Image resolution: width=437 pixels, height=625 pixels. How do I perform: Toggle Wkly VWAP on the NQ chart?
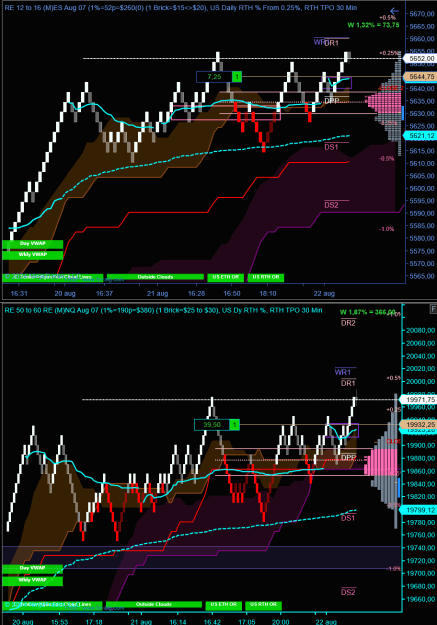coord(33,580)
